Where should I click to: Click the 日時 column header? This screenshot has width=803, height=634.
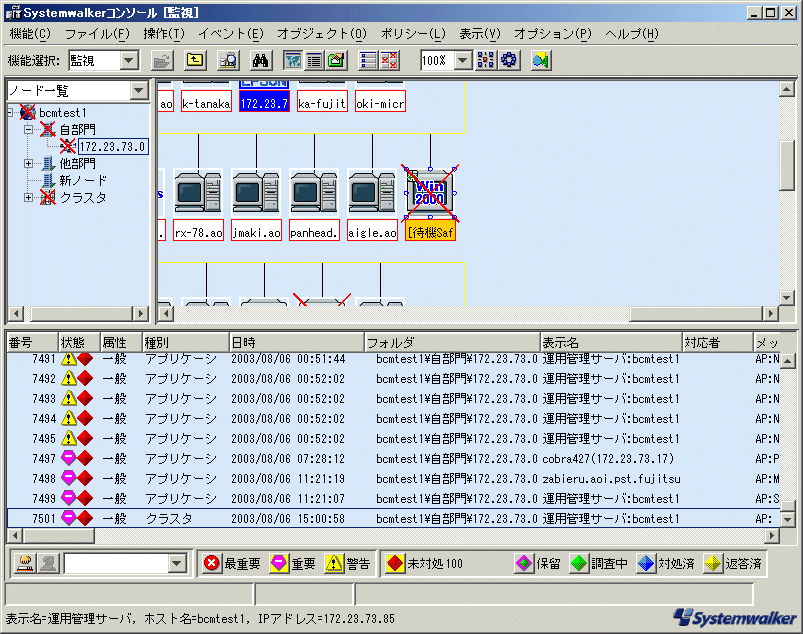pyautogui.click(x=295, y=342)
